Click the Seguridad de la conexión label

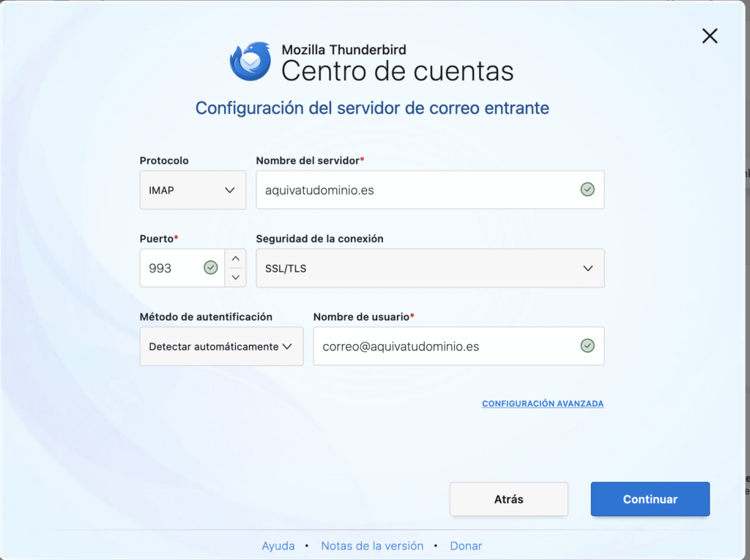(319, 239)
